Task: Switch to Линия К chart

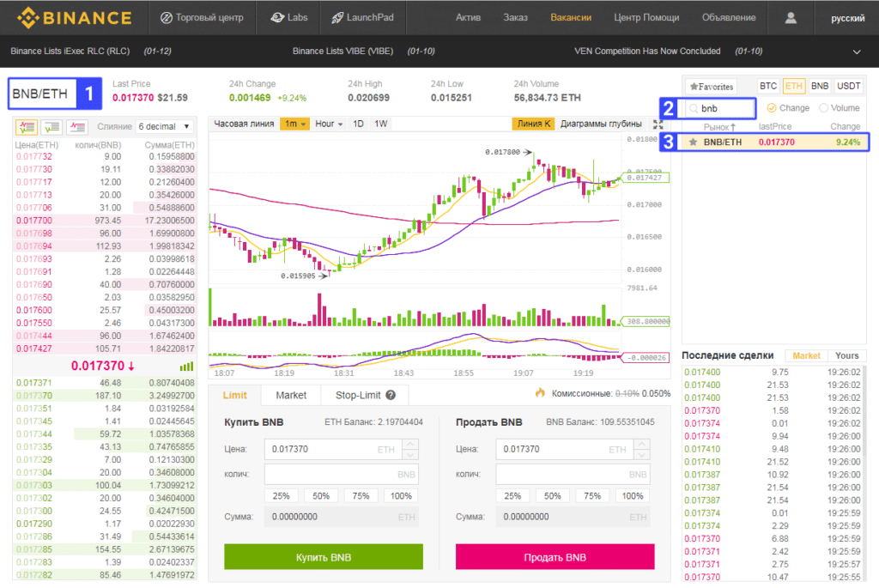Action: tap(534, 124)
